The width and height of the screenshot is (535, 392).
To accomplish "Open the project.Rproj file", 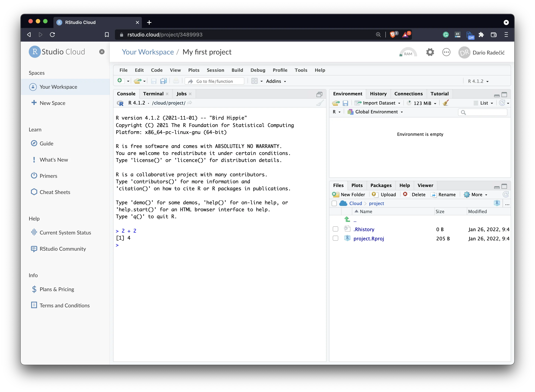I will pos(368,239).
